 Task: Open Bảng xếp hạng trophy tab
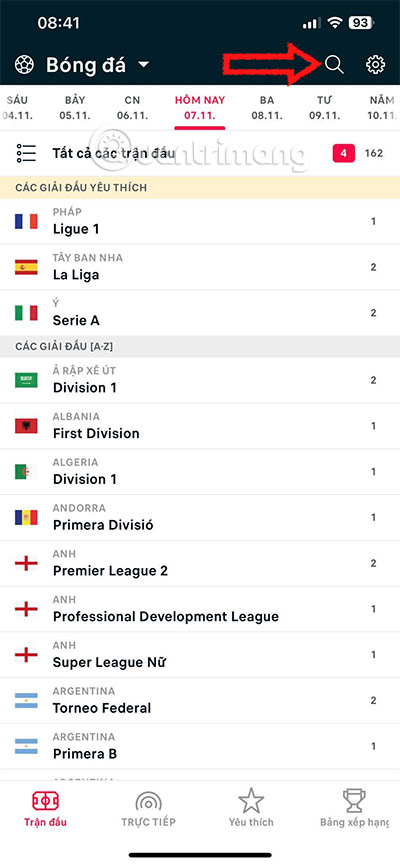(354, 800)
